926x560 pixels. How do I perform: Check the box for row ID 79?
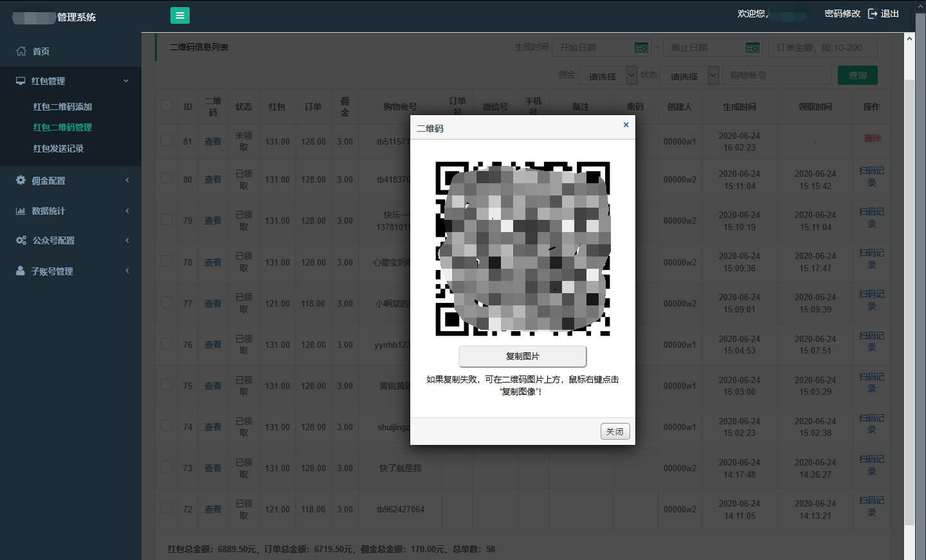[x=167, y=219]
